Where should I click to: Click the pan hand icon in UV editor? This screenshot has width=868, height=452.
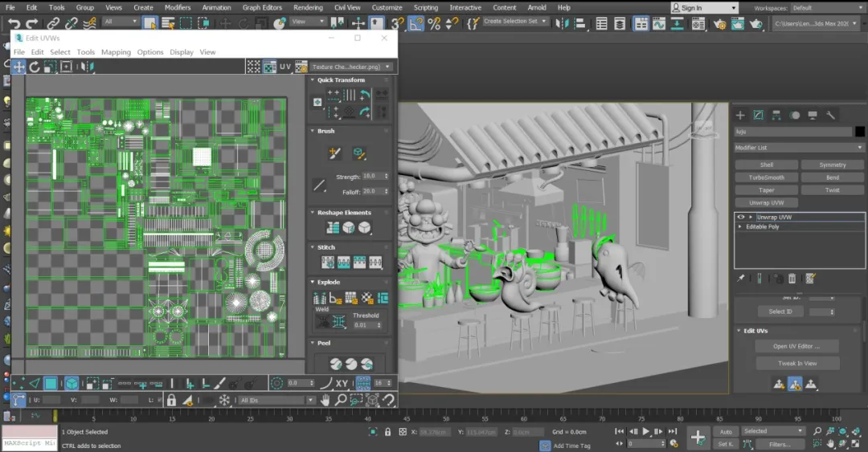tap(325, 400)
